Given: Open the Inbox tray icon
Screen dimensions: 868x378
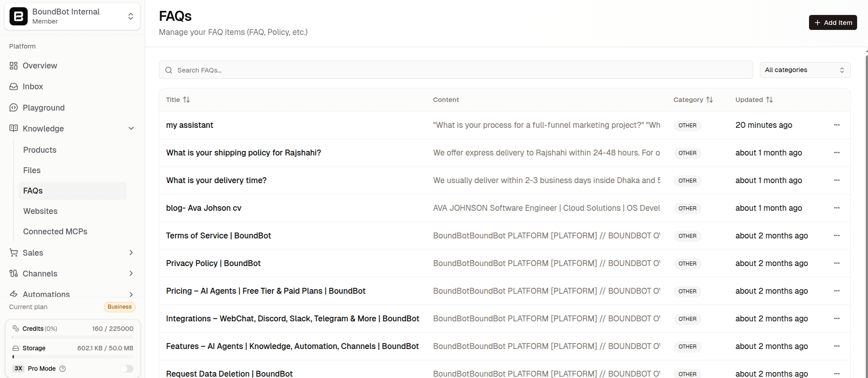Looking at the screenshot, I should pos(14,87).
